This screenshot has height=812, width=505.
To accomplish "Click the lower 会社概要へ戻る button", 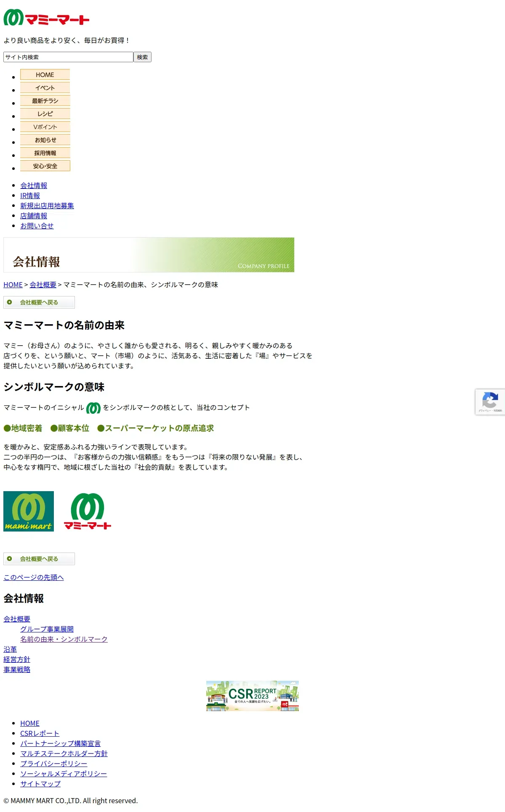I will point(39,559).
